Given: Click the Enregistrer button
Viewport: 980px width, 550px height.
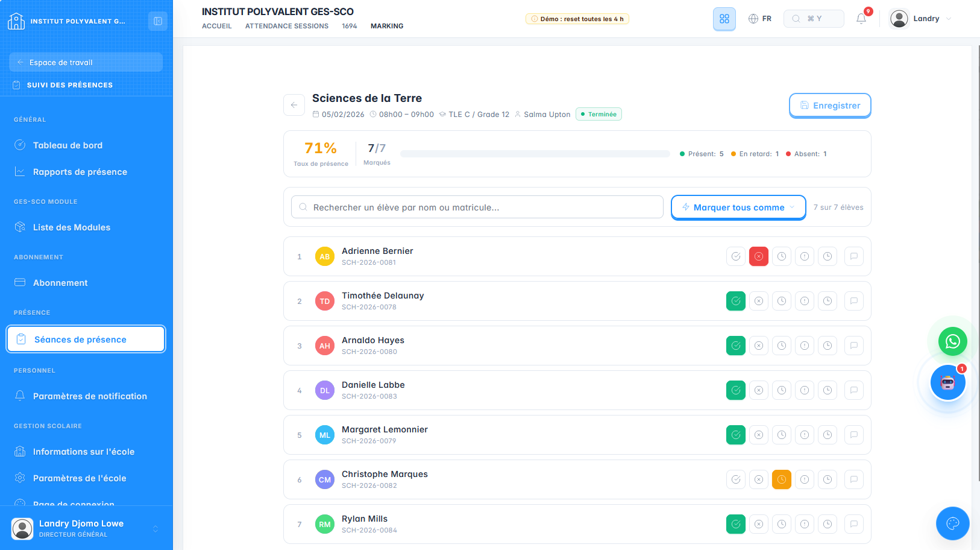Looking at the screenshot, I should (x=830, y=106).
